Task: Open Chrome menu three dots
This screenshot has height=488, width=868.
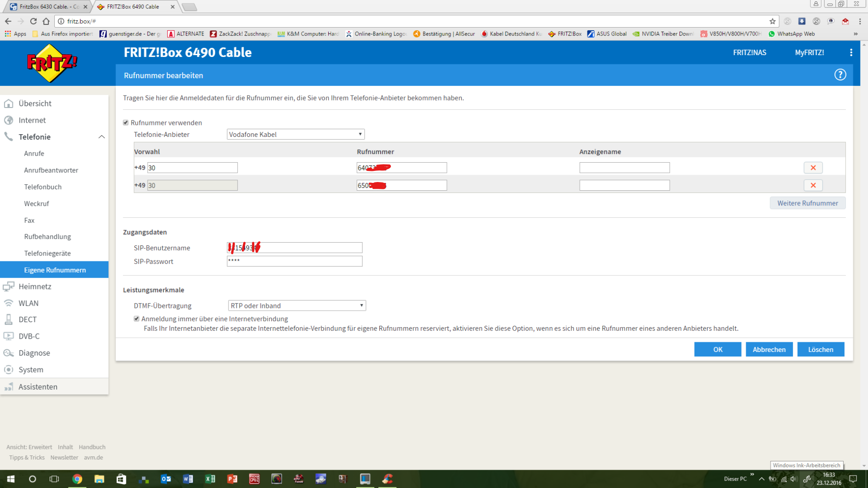Action: [x=860, y=21]
